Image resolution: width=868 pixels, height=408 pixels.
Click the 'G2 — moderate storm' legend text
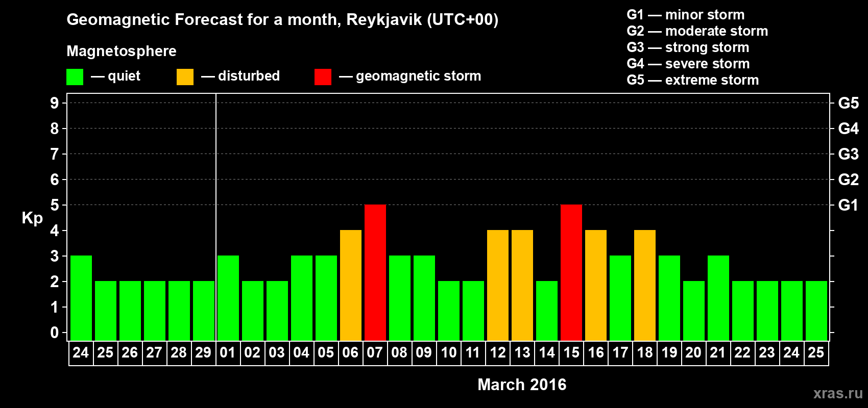[697, 31]
